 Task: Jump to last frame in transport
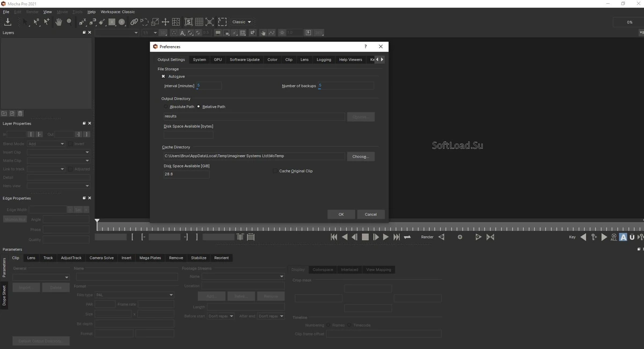coord(397,237)
